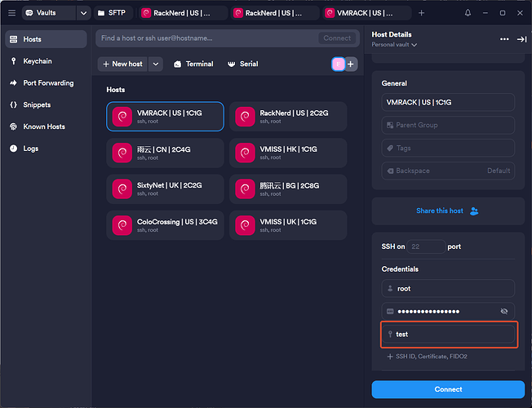Open Port Forwarding section
The width and height of the screenshot is (532, 408).
pyautogui.click(x=47, y=82)
